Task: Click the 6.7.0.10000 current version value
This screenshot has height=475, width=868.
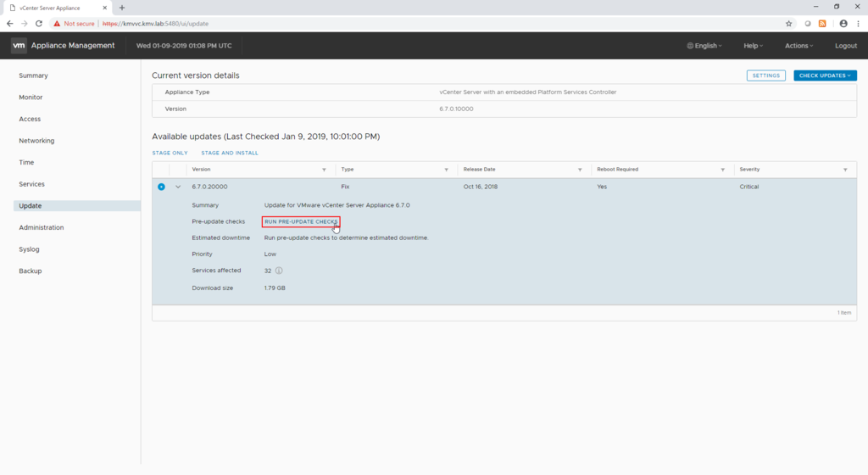Action: [x=456, y=109]
